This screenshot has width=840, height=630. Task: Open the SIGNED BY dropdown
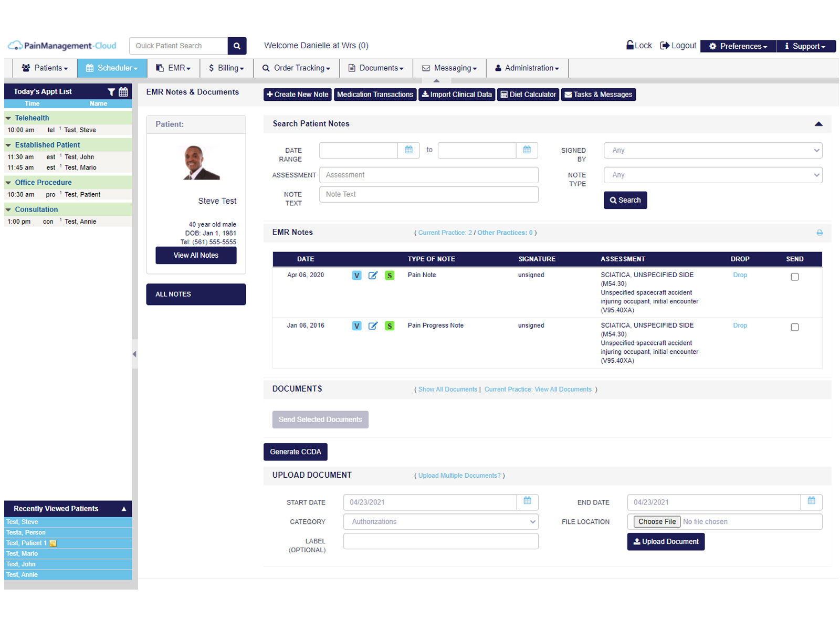[713, 150]
